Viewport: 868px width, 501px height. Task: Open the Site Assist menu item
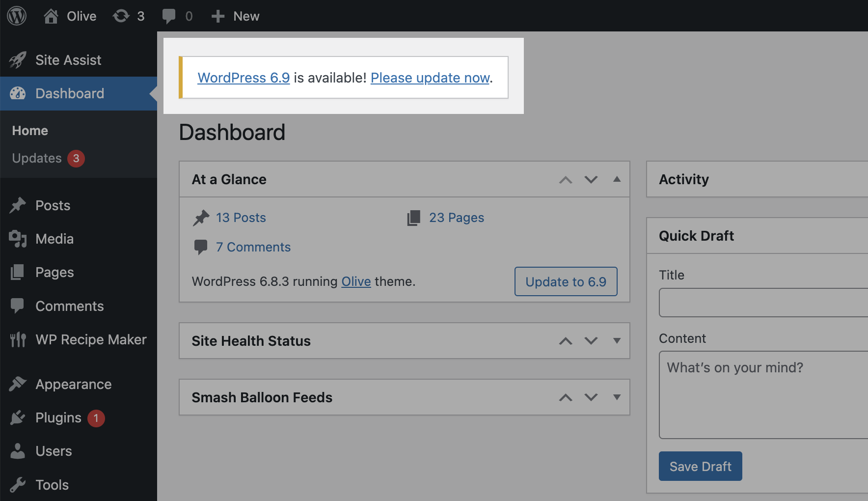click(x=79, y=60)
